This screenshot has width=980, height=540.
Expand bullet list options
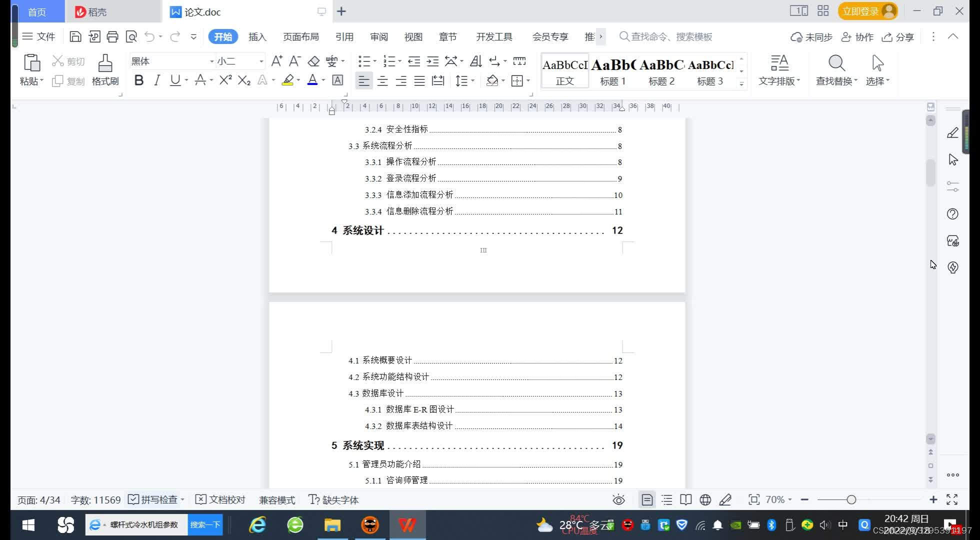click(375, 61)
